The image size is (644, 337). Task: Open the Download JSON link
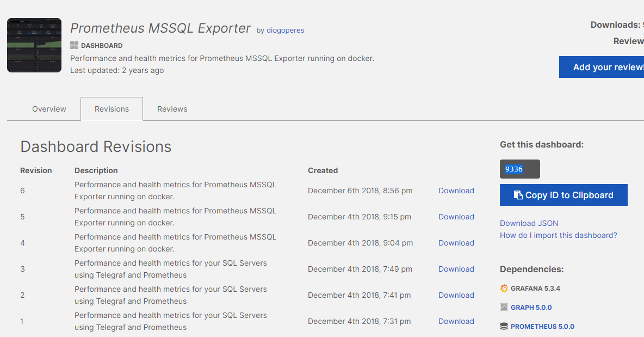[x=529, y=223]
